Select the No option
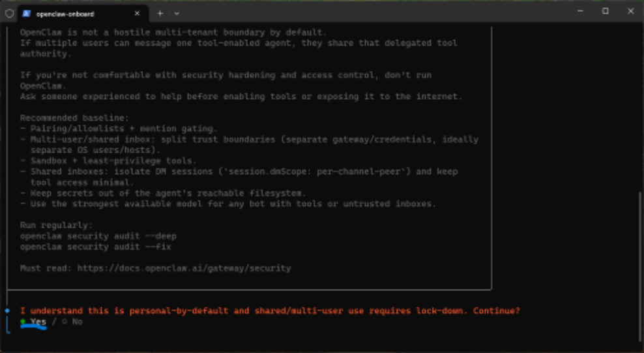The height and width of the screenshot is (353, 644). (x=77, y=322)
